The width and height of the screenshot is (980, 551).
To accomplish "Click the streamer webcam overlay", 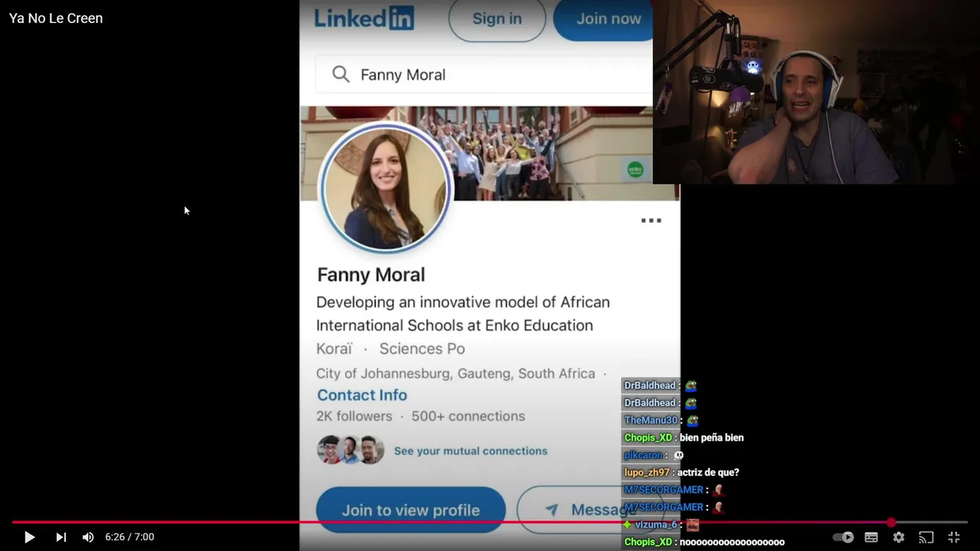I will pos(816,92).
